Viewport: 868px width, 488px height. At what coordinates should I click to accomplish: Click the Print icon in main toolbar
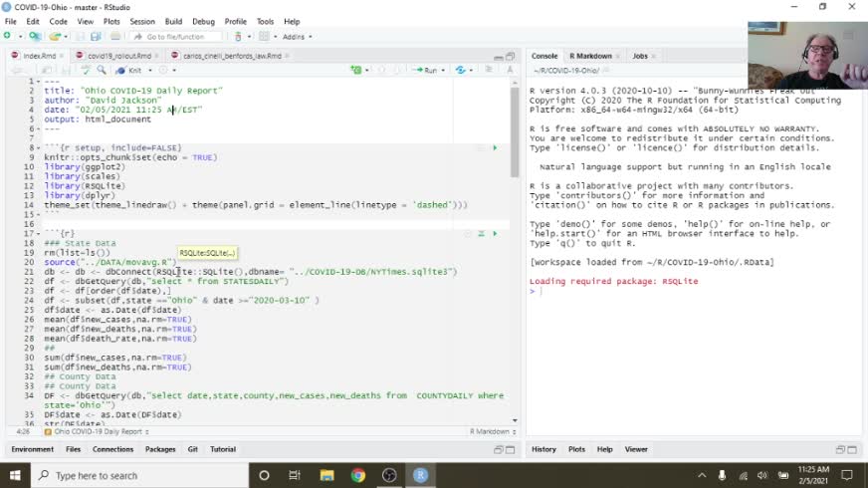[x=115, y=37]
